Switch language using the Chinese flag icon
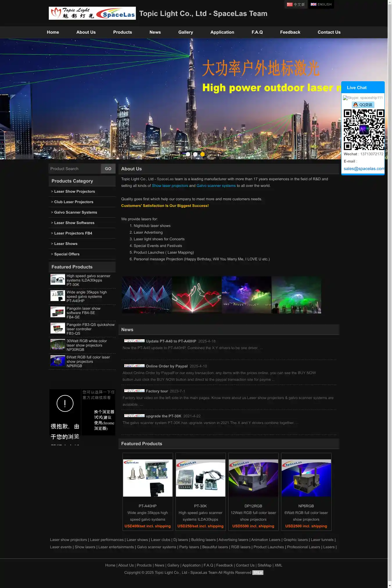 pyautogui.click(x=290, y=4)
